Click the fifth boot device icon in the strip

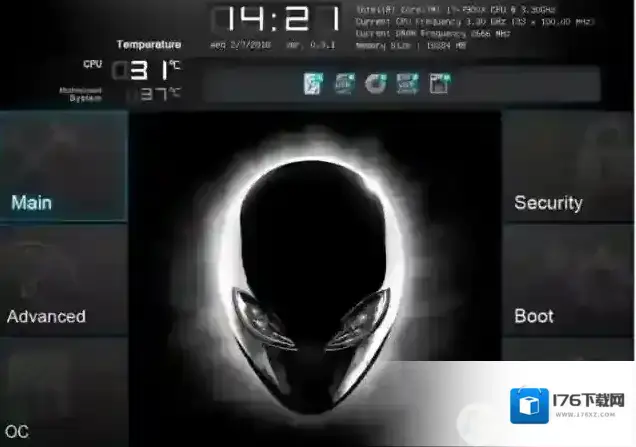pos(437,84)
